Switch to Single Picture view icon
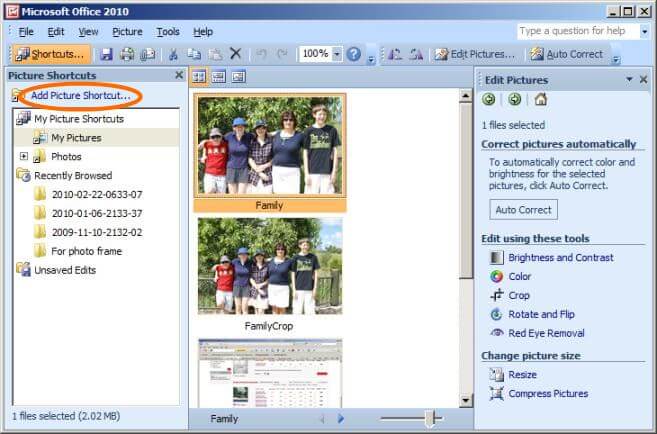 tap(239, 77)
